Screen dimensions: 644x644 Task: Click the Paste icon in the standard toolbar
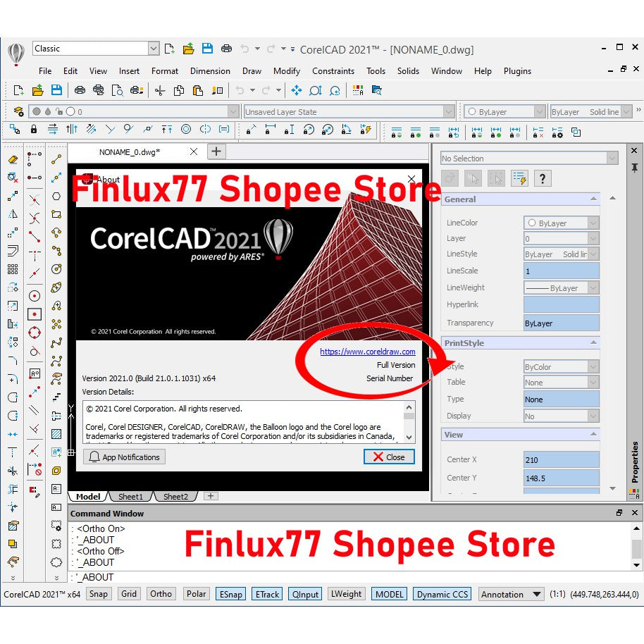point(197,91)
